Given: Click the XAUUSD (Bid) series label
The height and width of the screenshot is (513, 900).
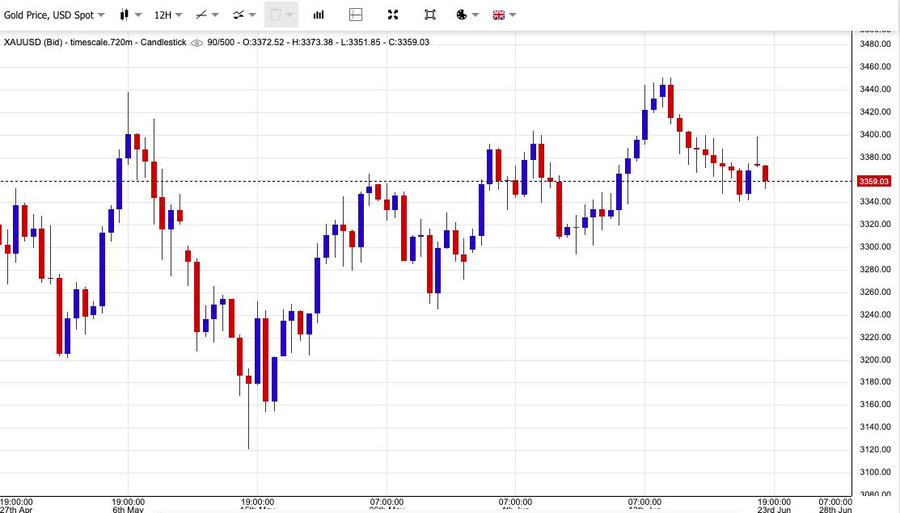Looking at the screenshot, I should [x=36, y=42].
